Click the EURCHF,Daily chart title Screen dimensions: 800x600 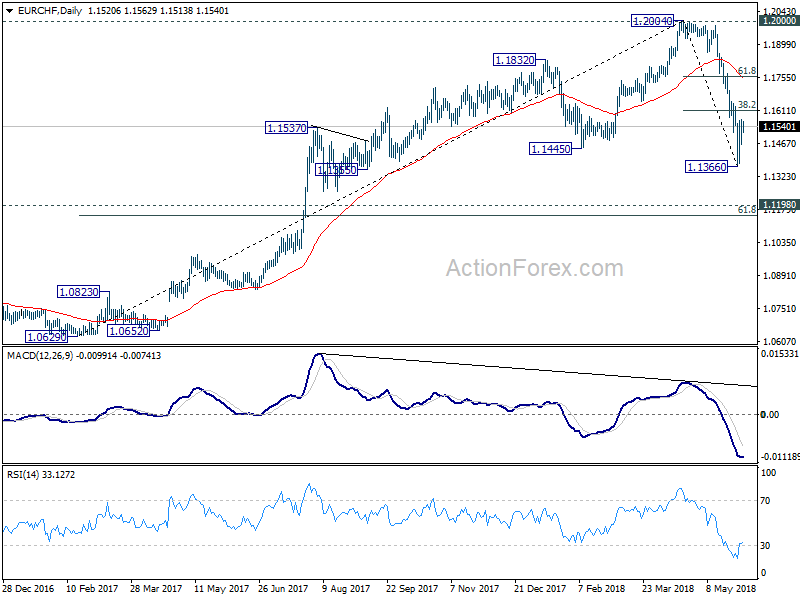(x=49, y=11)
